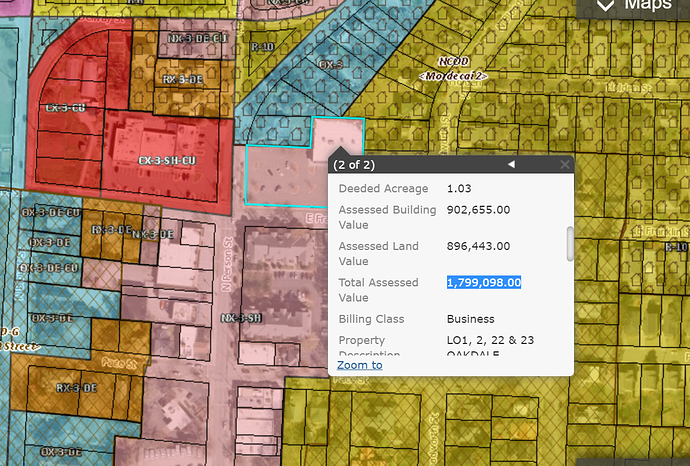Click the Billing Class Business value
Screen dimensions: 690x466
click(470, 319)
